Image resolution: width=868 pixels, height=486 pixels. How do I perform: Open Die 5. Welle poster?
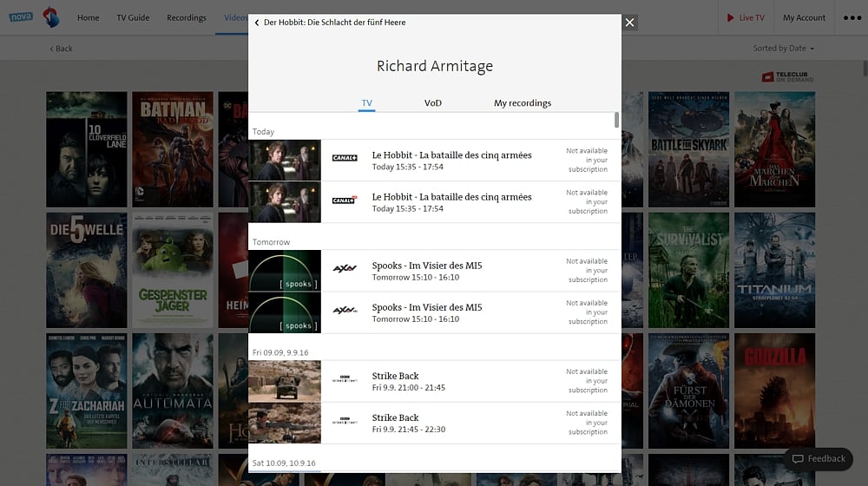click(86, 270)
